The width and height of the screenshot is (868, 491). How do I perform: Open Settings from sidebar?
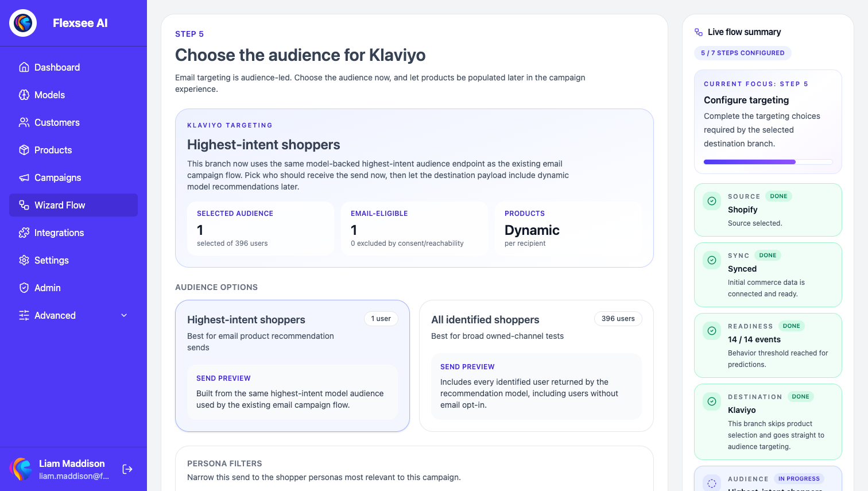click(73, 260)
